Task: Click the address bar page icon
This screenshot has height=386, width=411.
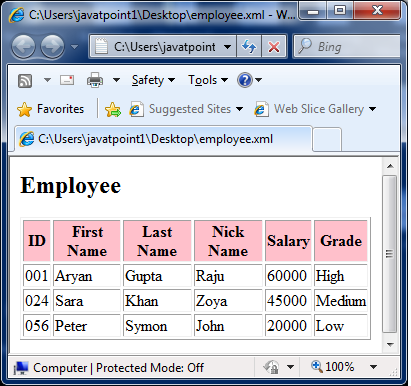Action: tap(101, 46)
